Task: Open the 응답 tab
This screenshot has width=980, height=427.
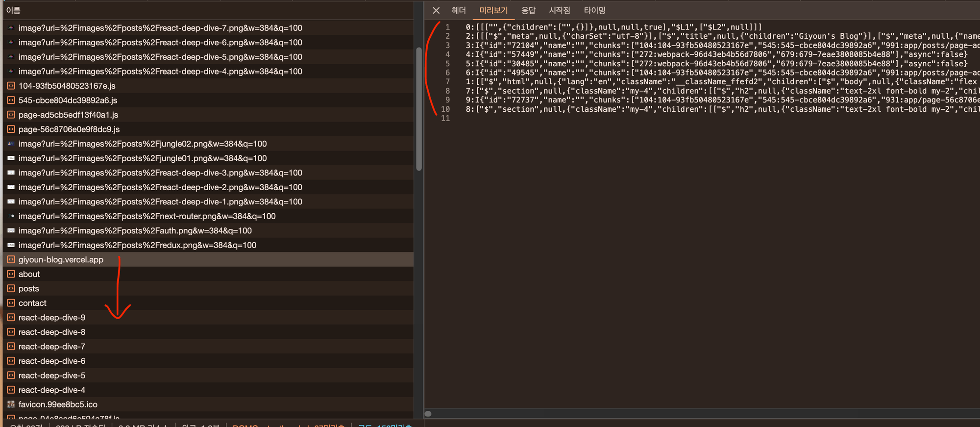Action: (x=528, y=10)
